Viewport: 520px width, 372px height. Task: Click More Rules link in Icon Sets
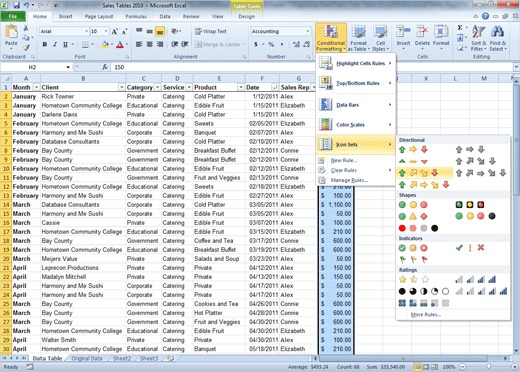pyautogui.click(x=426, y=315)
